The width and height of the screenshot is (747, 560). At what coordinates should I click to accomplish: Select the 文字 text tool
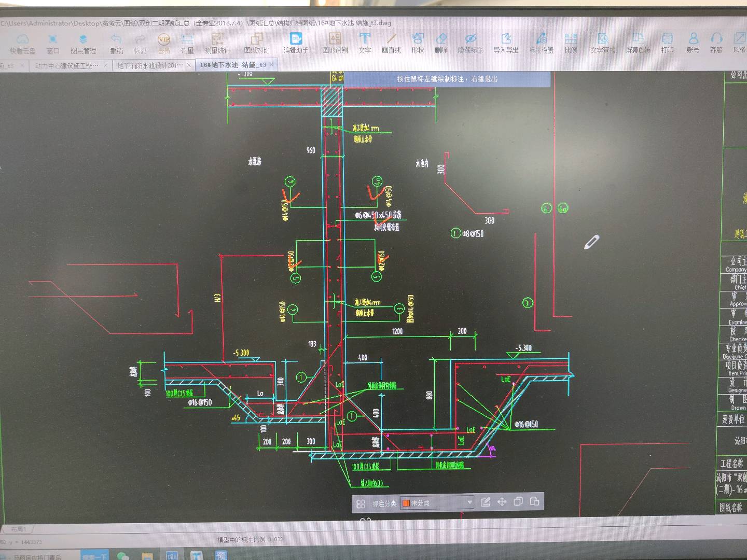point(365,44)
